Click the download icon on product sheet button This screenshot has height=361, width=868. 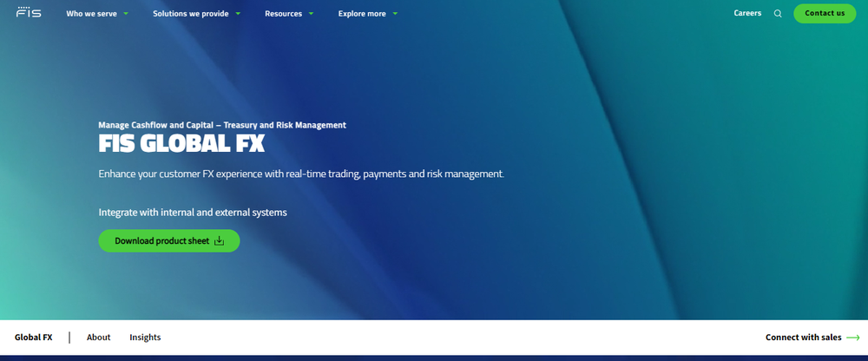tap(220, 241)
